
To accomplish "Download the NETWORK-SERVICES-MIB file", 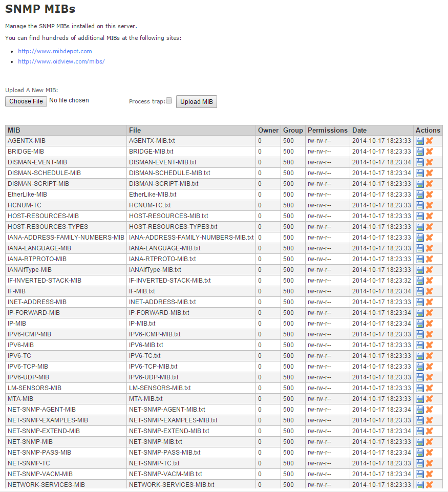I will (x=420, y=485).
